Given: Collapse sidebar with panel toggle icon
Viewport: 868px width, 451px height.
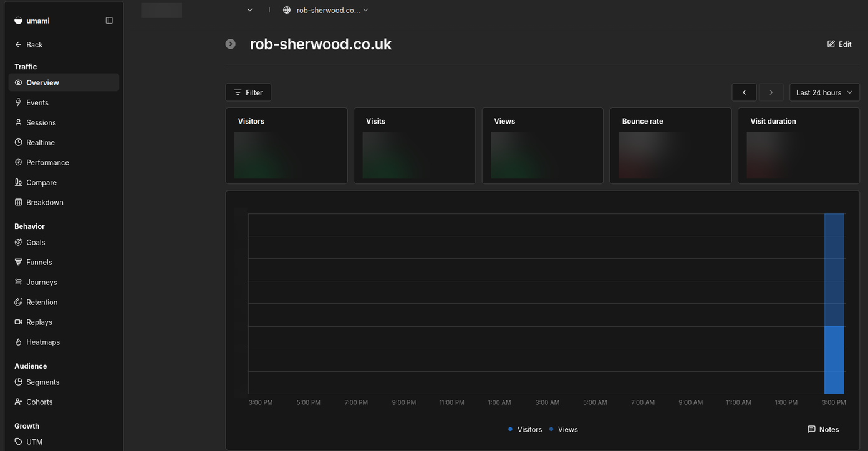Looking at the screenshot, I should coord(109,21).
